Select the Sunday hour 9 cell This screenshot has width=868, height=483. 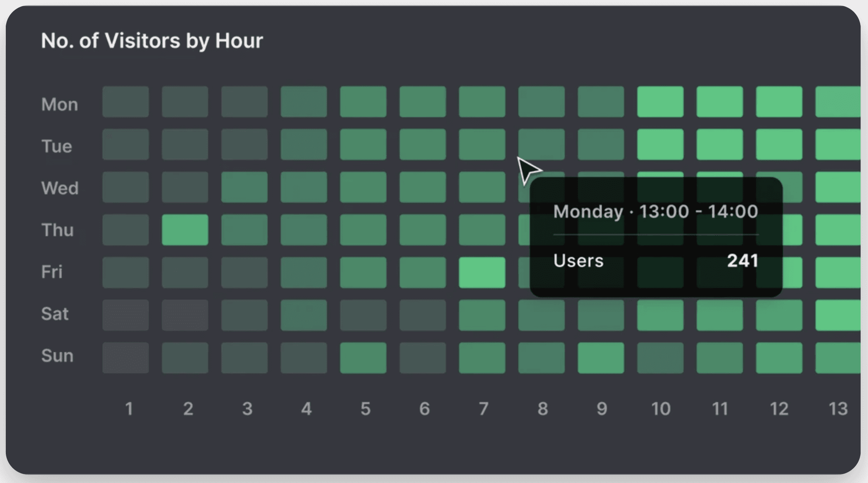click(x=601, y=358)
